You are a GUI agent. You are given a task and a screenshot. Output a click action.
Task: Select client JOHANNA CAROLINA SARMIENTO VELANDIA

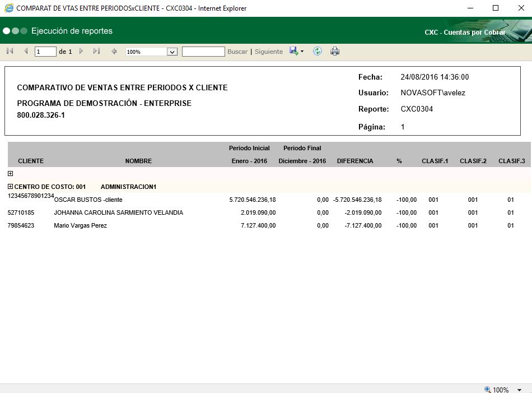click(x=118, y=212)
